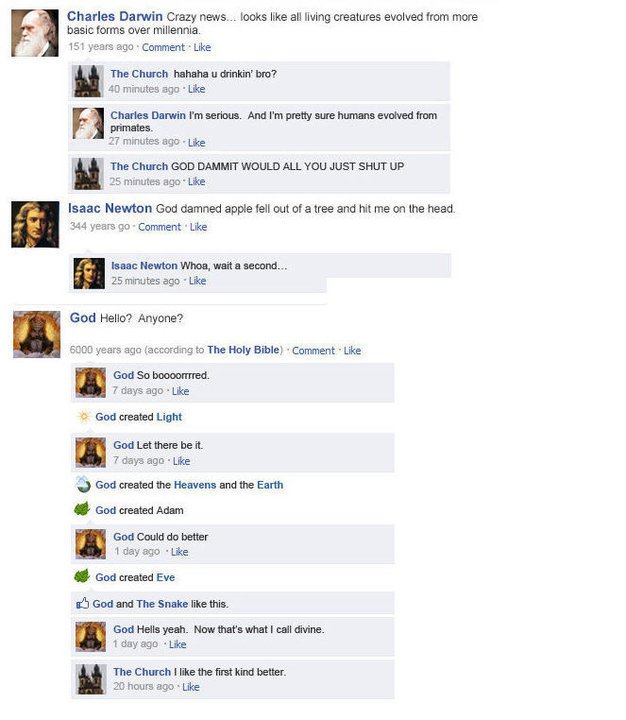Click Isaac Newton's large profile portrait
The height and width of the screenshot is (720, 626).
click(35, 225)
